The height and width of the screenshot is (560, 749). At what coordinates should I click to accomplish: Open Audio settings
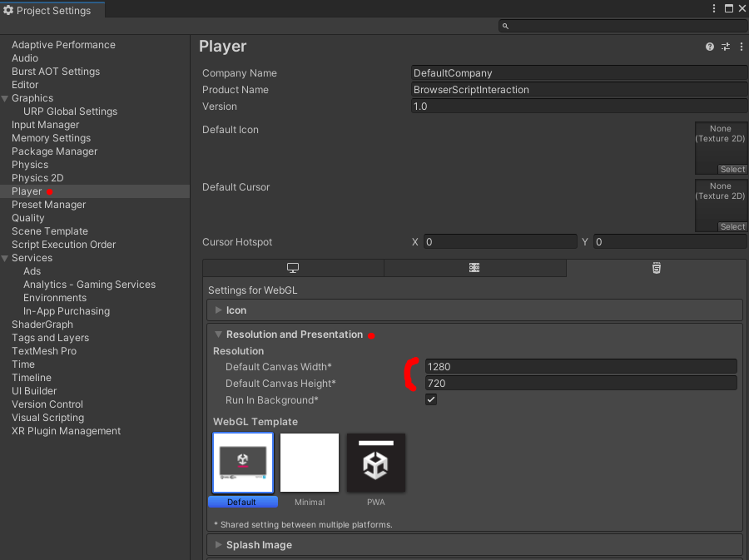coord(25,58)
